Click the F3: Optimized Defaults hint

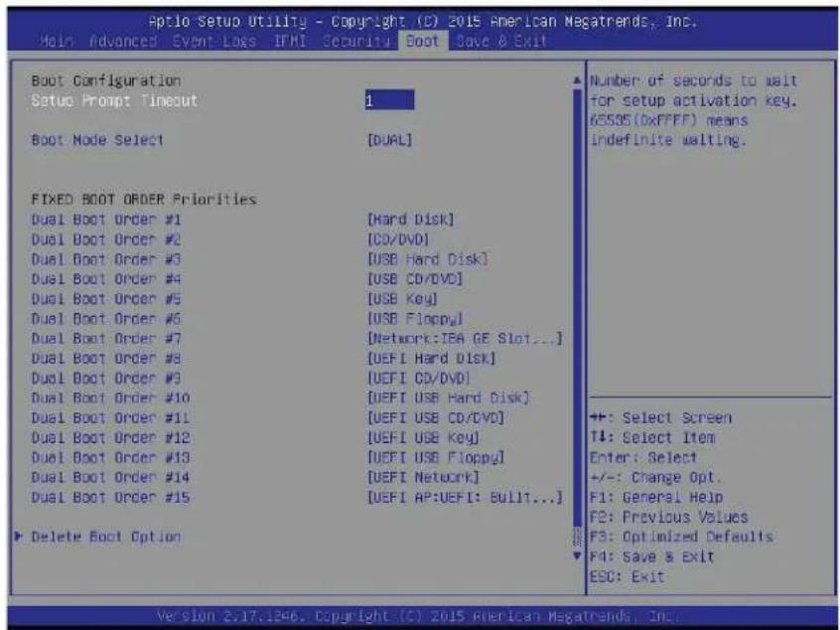681,538
